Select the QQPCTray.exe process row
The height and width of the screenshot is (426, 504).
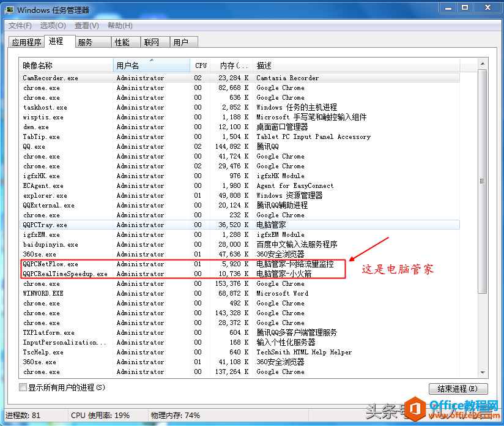240,225
